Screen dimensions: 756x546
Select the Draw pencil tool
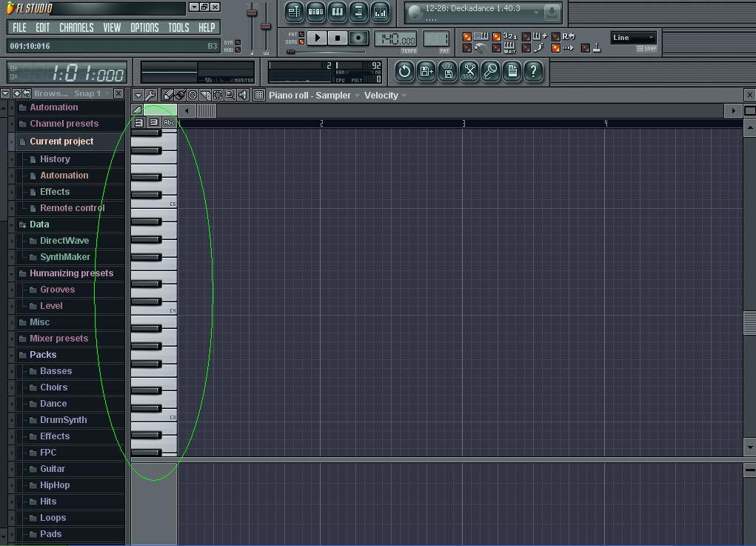(168, 95)
